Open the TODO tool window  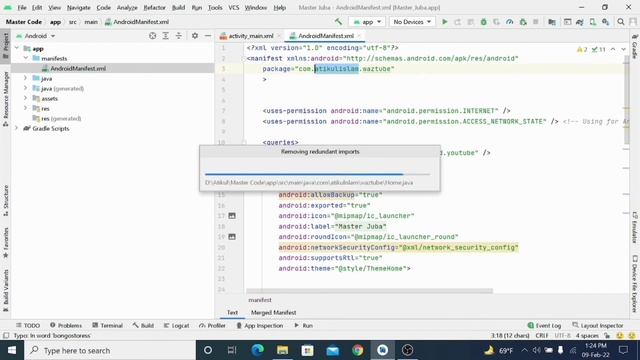point(28,325)
